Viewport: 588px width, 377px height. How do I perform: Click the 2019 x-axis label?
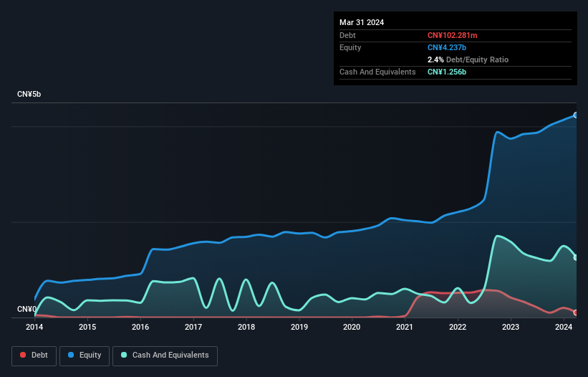[x=299, y=327]
